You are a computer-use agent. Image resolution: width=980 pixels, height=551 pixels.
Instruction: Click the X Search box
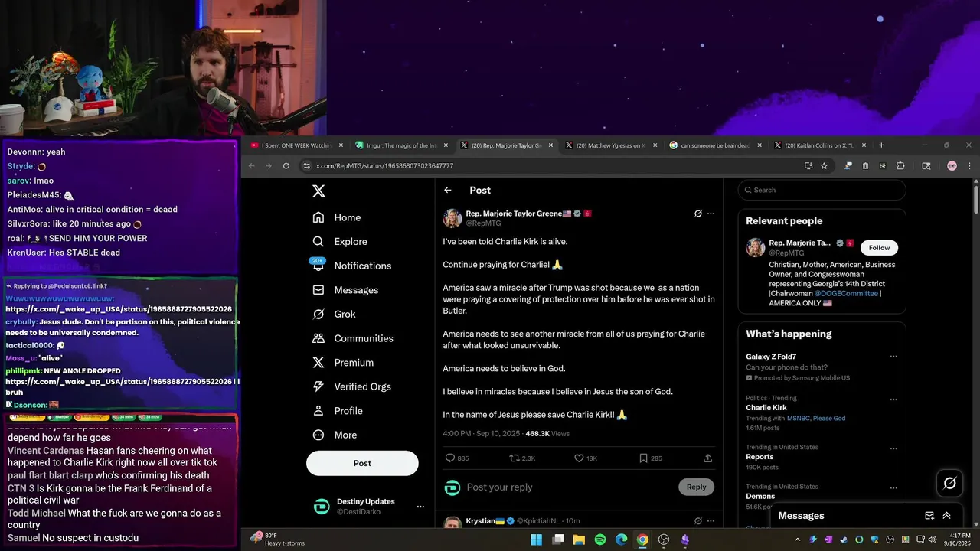(x=822, y=190)
